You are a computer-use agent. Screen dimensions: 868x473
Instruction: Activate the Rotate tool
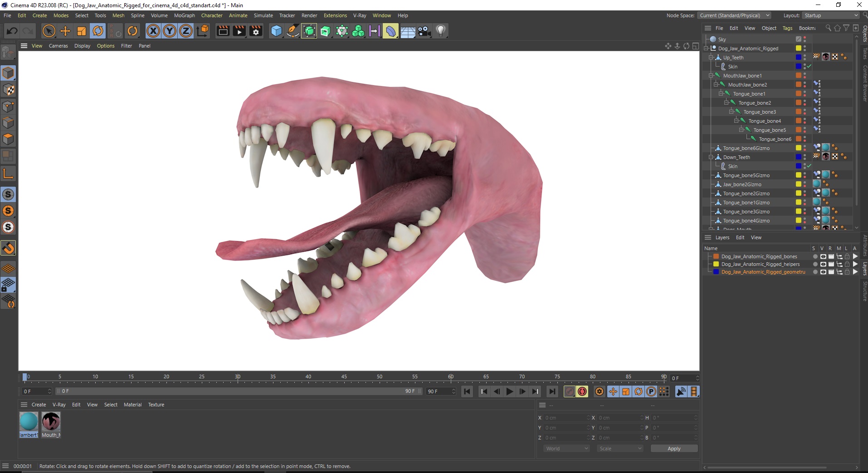(98, 31)
